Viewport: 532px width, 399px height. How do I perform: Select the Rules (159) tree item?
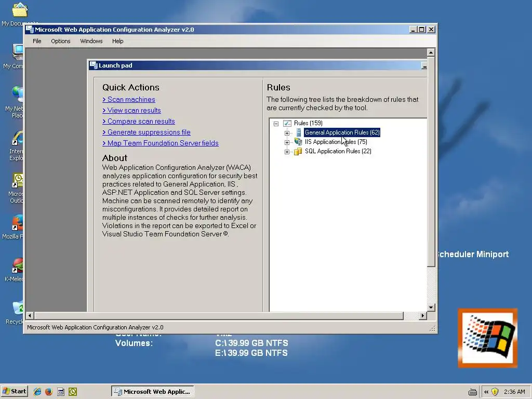[308, 123]
